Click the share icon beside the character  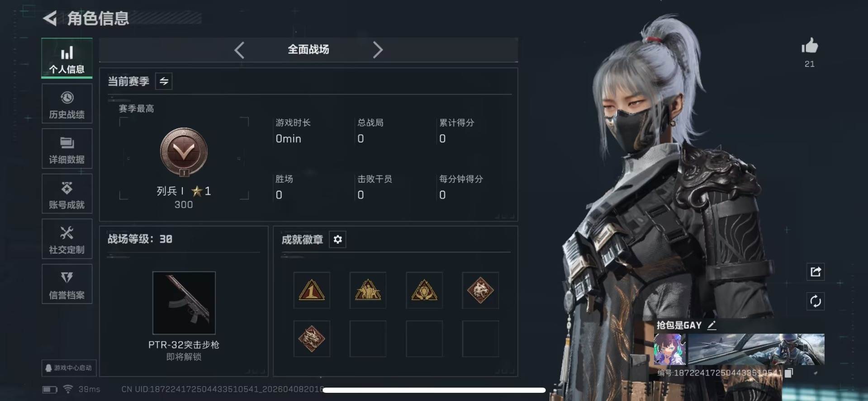pos(816,272)
